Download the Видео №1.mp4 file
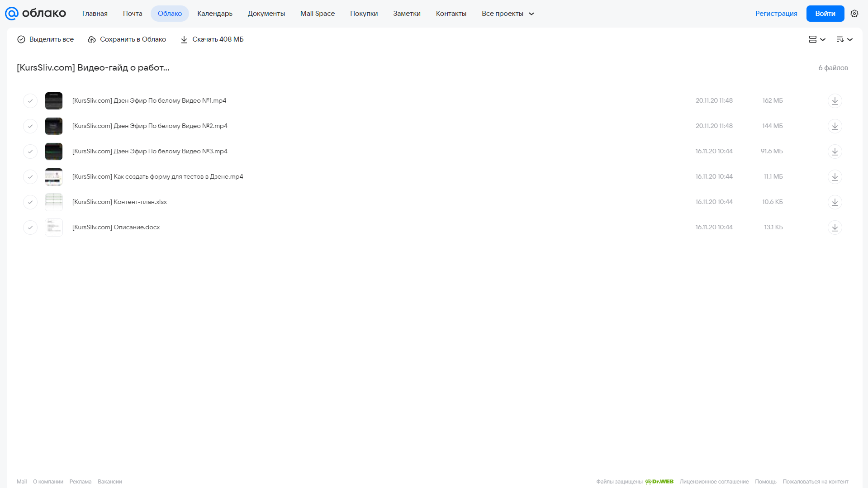The image size is (868, 488). click(x=835, y=101)
